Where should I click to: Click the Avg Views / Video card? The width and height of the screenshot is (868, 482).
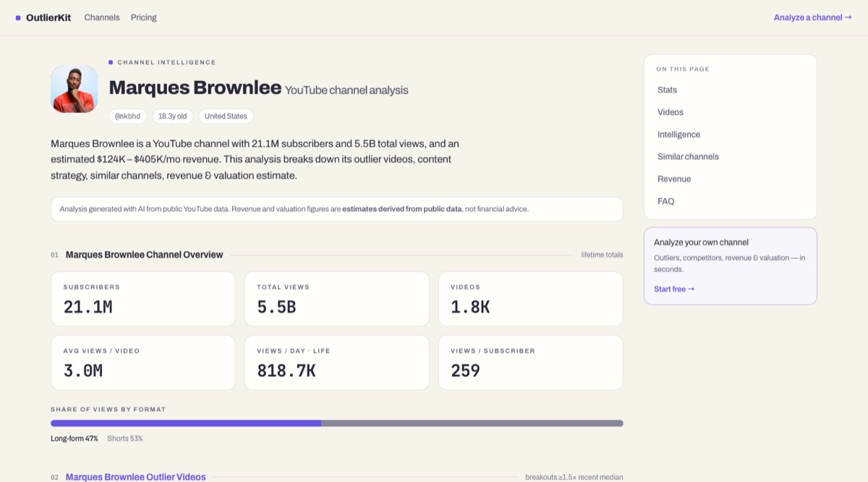click(143, 363)
